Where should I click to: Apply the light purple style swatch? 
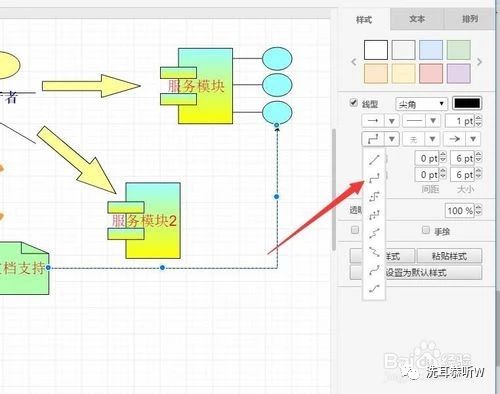click(x=459, y=73)
